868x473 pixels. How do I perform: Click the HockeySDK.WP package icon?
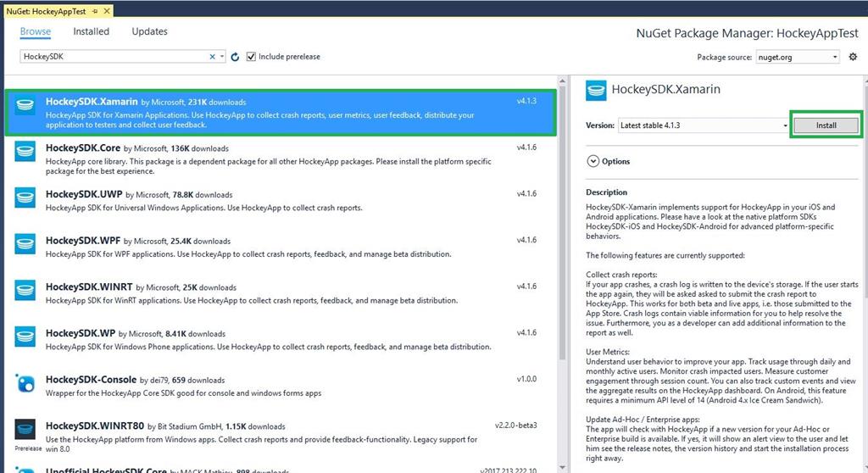[25, 337]
